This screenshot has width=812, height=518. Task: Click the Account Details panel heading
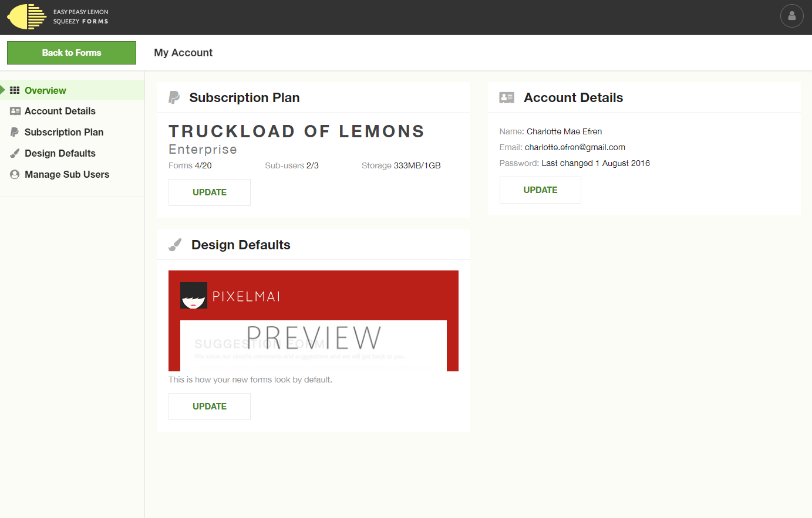[573, 97]
